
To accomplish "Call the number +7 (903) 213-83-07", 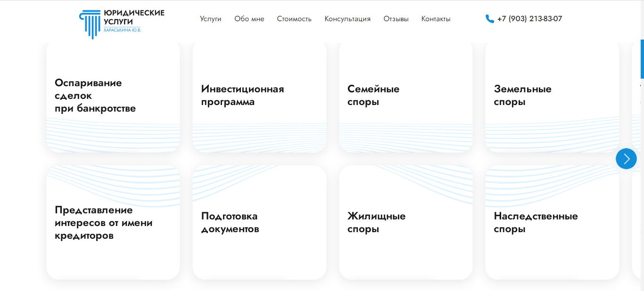I will tap(529, 19).
